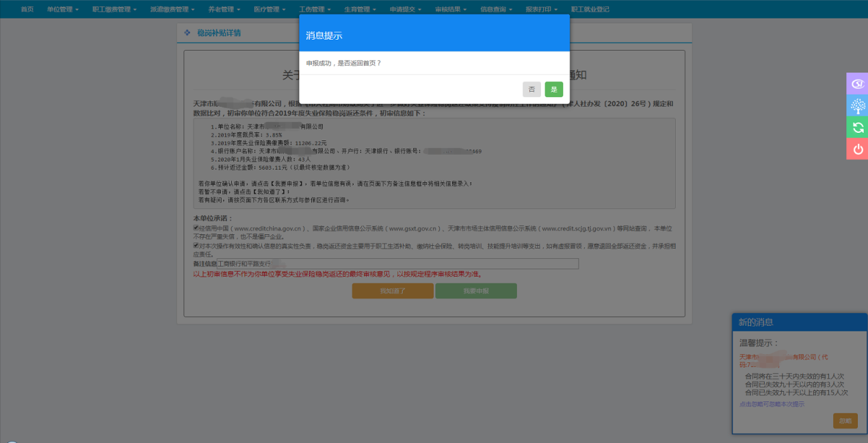This screenshot has height=443, width=868.
Task: Click the line 2019年度裁员率：3.85%
Action: coord(246,135)
